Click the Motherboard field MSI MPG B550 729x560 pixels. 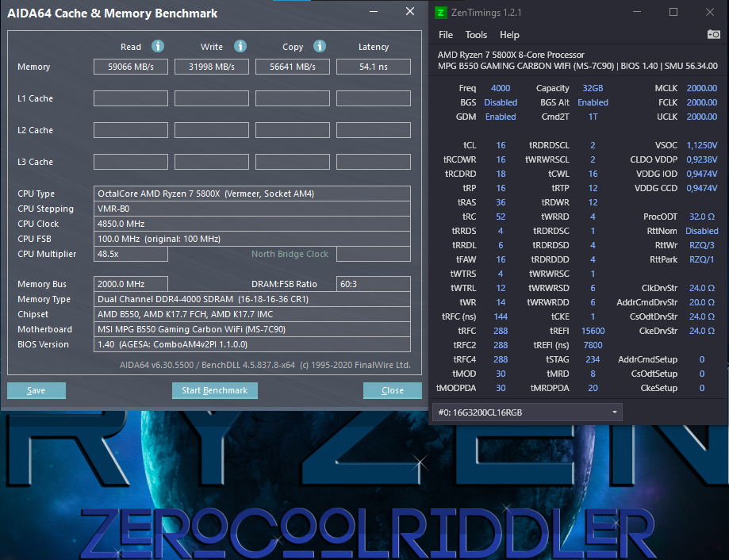click(x=252, y=329)
